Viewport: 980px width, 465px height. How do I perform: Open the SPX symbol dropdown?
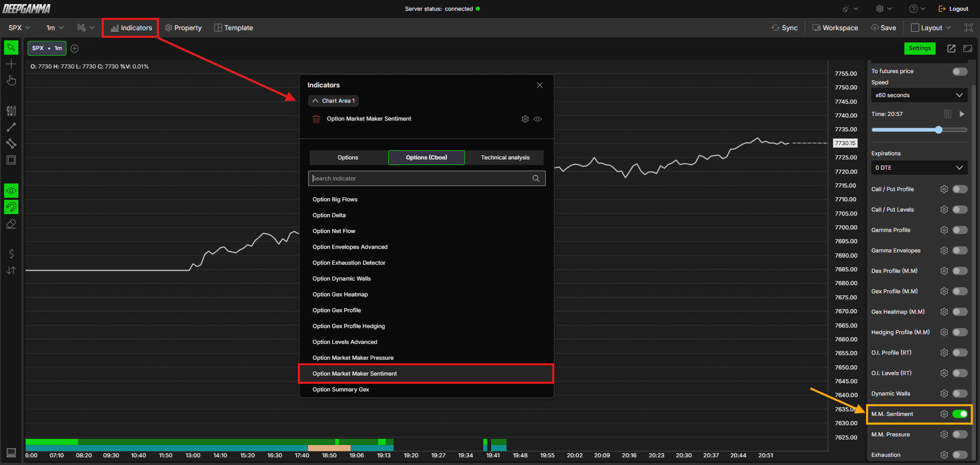click(19, 28)
